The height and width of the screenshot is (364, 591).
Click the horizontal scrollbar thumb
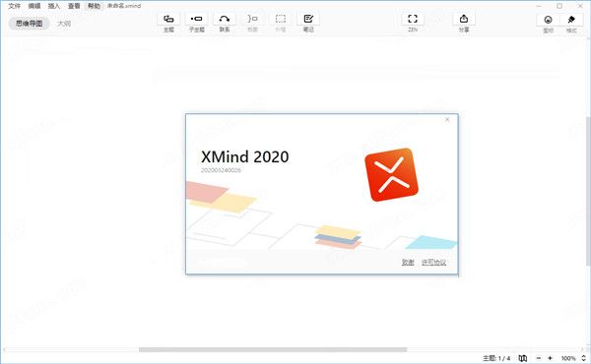click(x=273, y=349)
